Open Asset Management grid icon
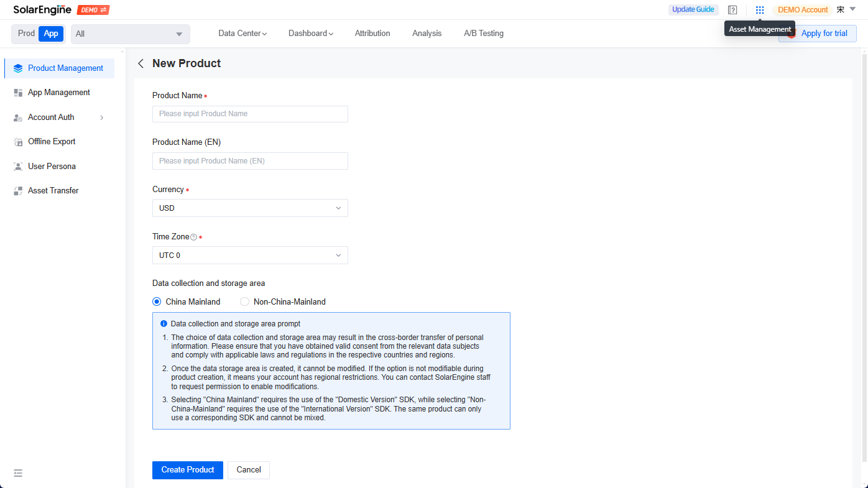 coord(759,9)
